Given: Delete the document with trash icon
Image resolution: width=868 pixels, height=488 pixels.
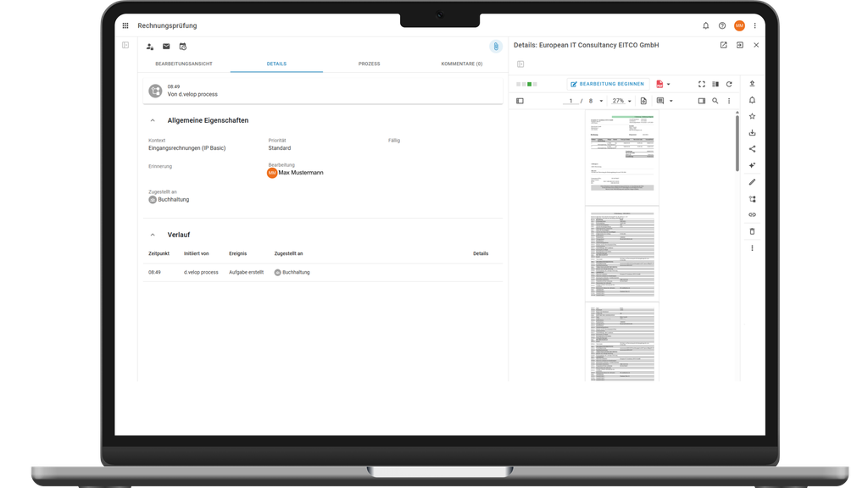Looking at the screenshot, I should click(752, 231).
